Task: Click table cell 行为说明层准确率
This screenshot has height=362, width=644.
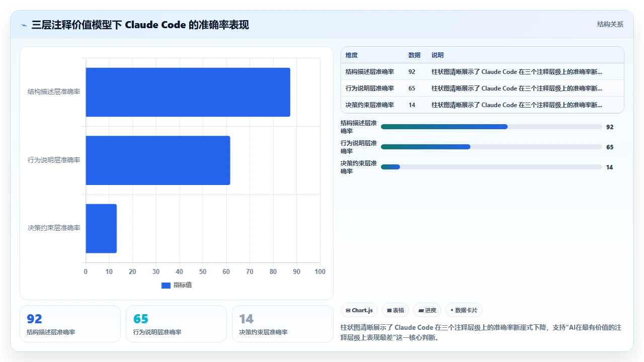Action: pyautogui.click(x=370, y=88)
